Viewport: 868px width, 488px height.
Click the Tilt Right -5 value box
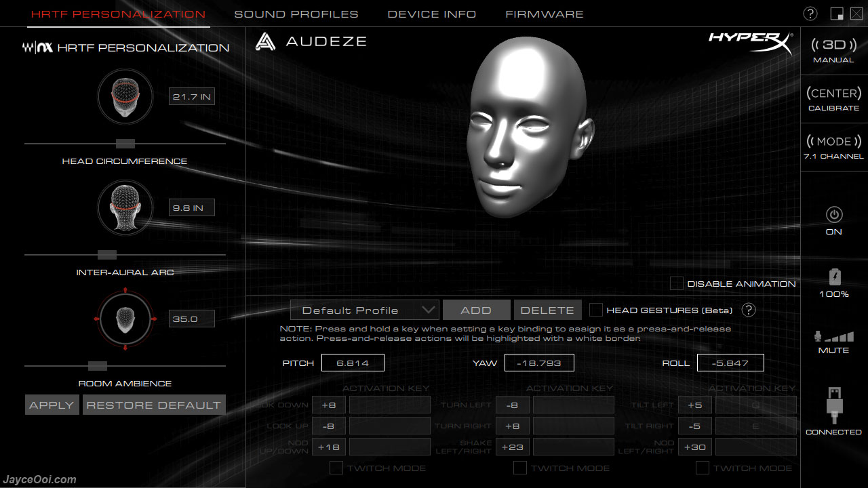tap(695, 426)
